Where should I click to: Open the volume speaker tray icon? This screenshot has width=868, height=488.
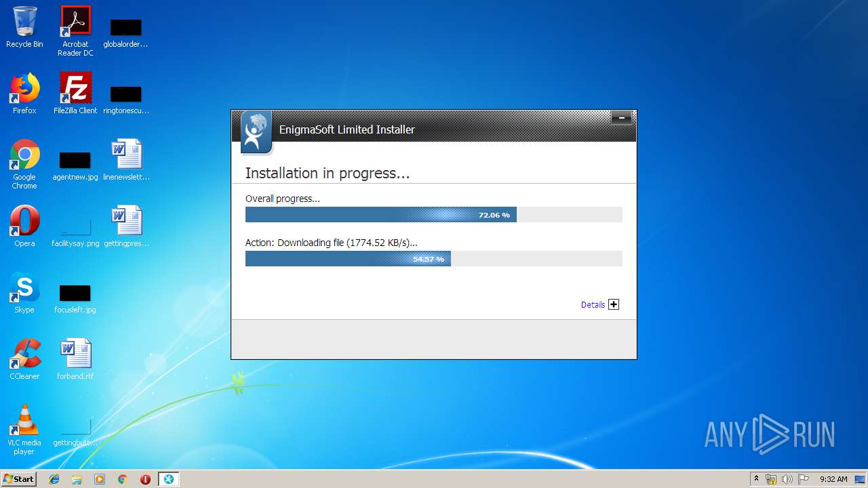pyautogui.click(x=787, y=479)
